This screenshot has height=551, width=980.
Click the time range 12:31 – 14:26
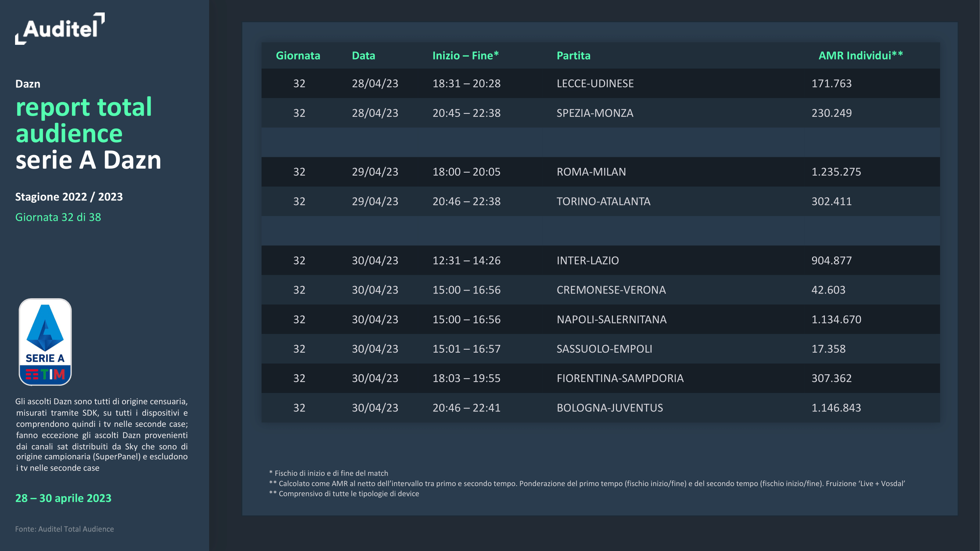(466, 260)
